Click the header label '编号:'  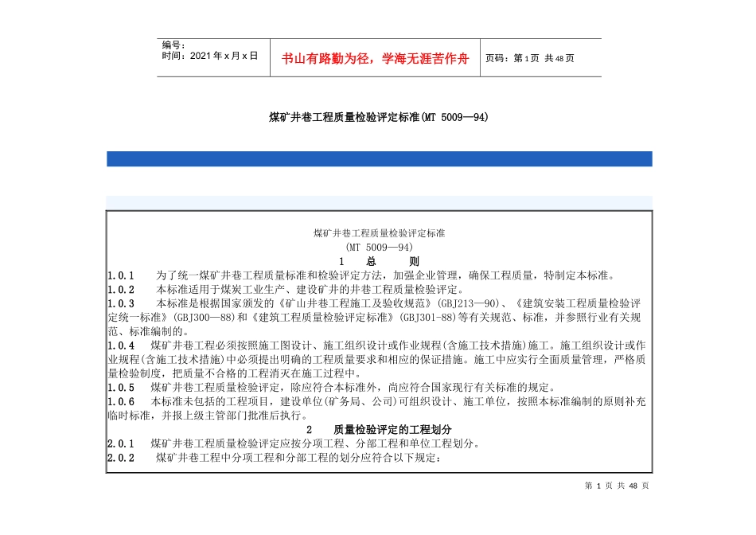coord(173,45)
